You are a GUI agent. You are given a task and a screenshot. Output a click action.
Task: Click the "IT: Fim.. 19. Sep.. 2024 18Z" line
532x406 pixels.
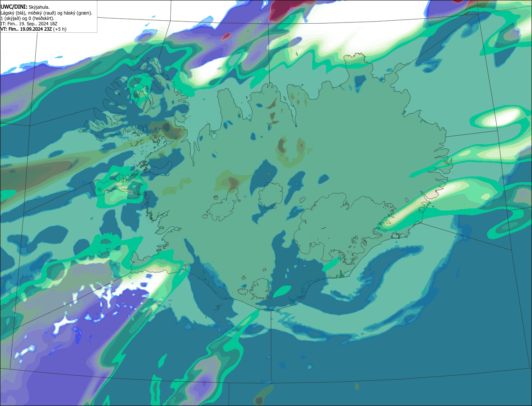click(29, 24)
